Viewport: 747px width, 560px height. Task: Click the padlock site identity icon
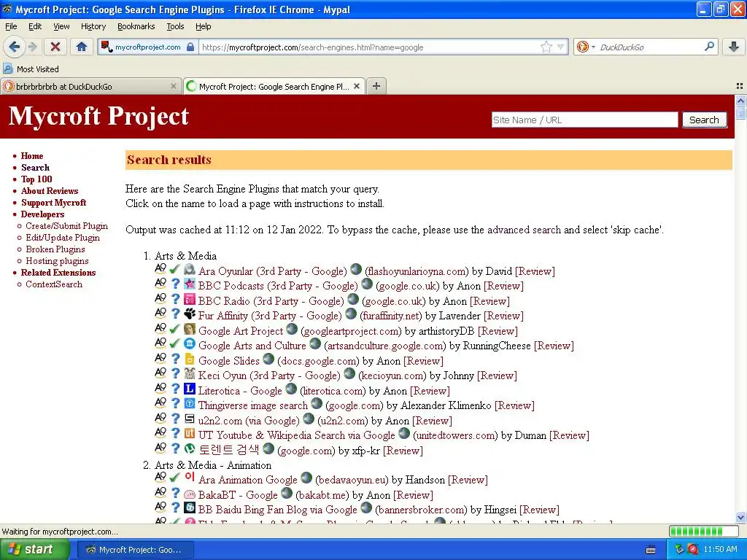[x=190, y=47]
